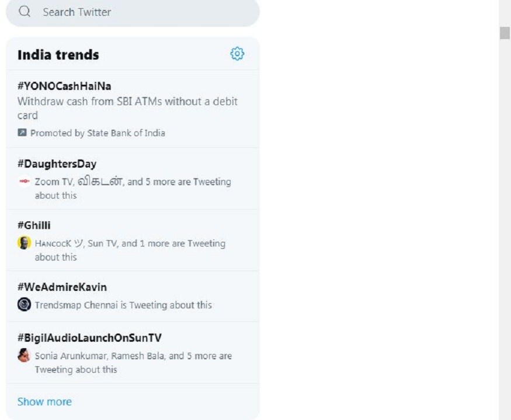This screenshot has width=511, height=420.
Task: Expand the list with Show more
Action: tap(44, 401)
